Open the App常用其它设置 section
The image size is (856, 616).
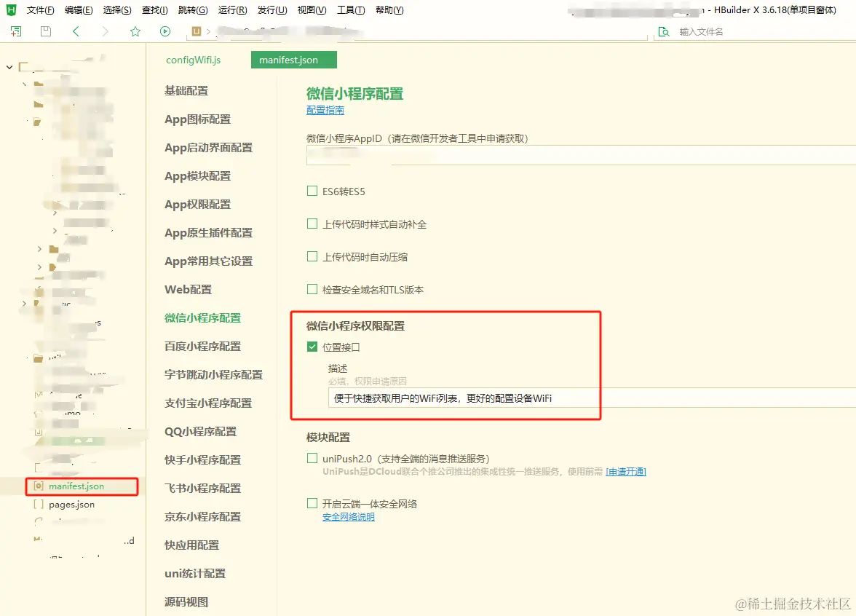coord(208,261)
